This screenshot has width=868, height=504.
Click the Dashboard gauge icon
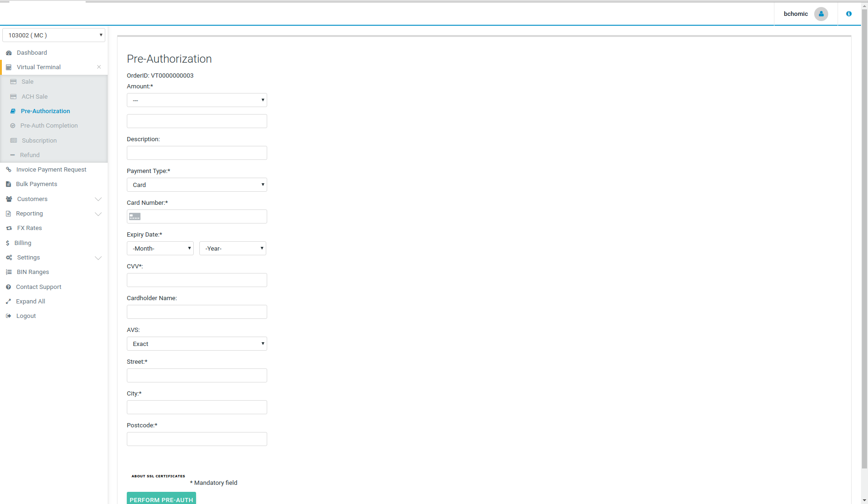[8, 53]
